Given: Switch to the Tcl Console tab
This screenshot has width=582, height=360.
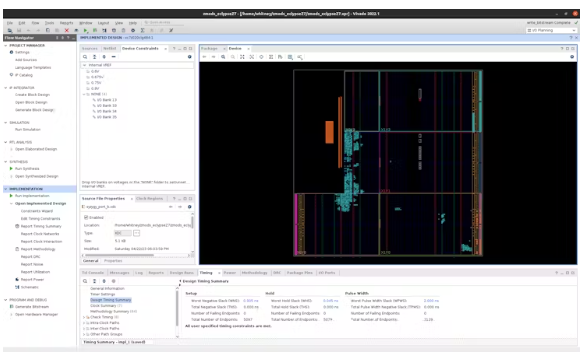Looking at the screenshot, I should click(x=93, y=273).
